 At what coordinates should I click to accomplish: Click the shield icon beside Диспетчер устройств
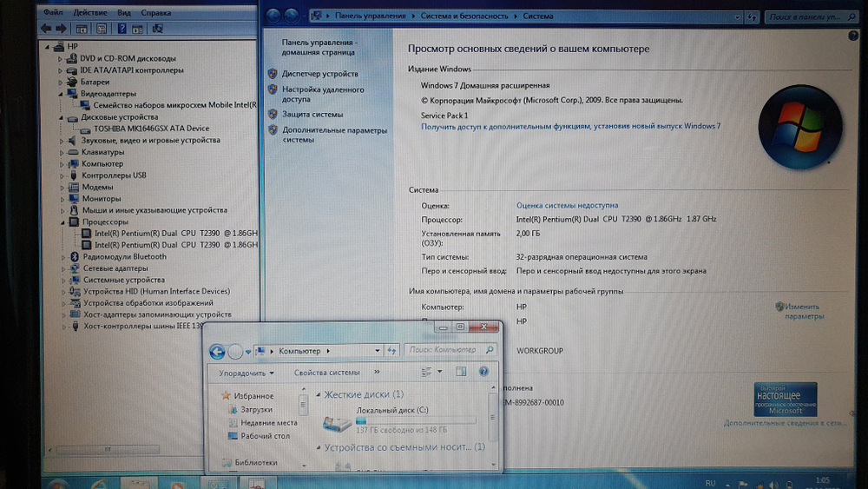[273, 73]
